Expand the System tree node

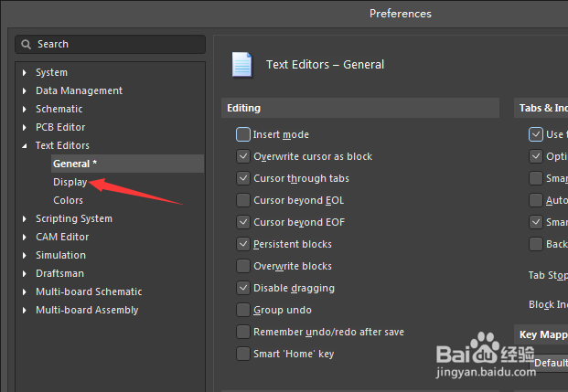pyautogui.click(x=25, y=72)
